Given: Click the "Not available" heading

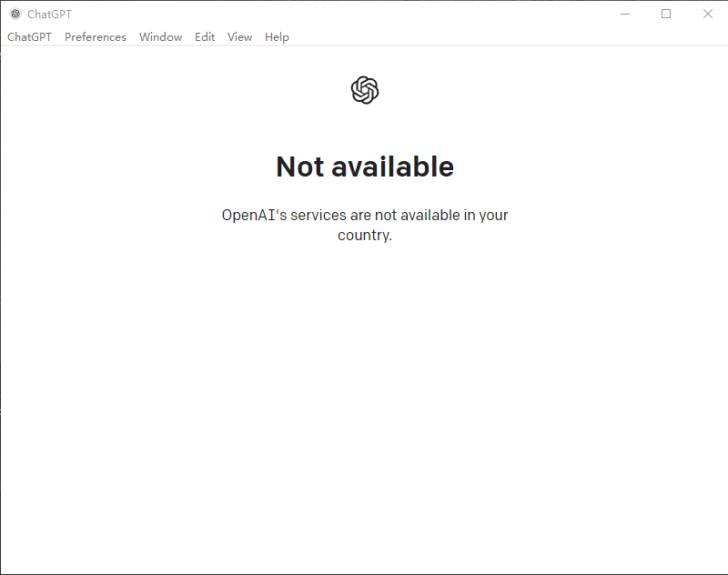Looking at the screenshot, I should point(365,166).
